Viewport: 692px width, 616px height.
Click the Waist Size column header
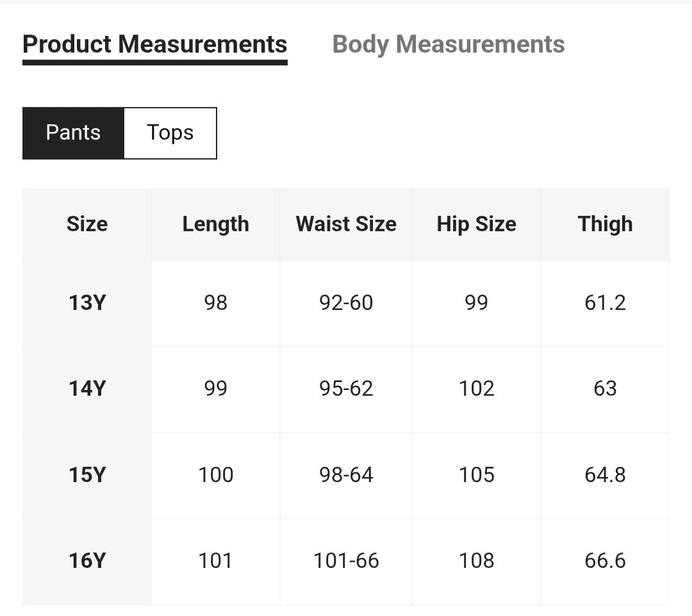pos(346,224)
